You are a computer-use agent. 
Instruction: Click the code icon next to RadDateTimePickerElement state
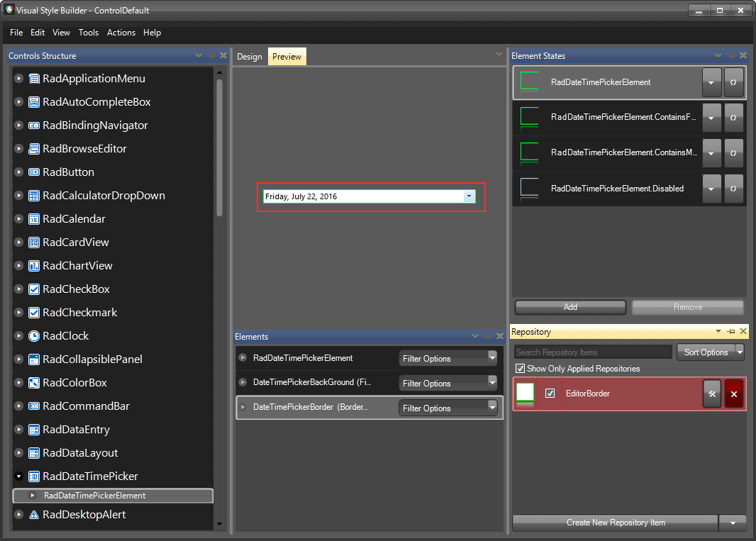click(x=733, y=82)
